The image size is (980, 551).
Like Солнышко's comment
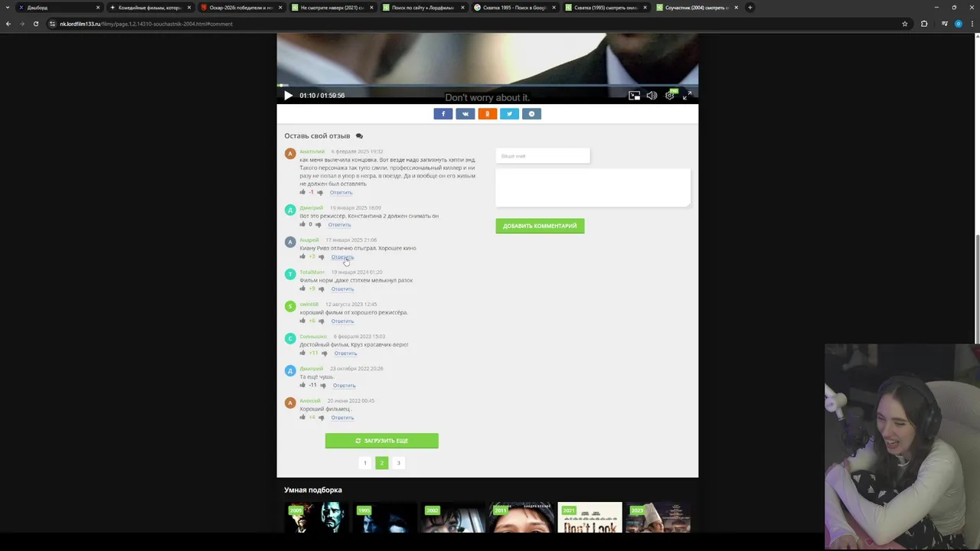[x=302, y=353]
